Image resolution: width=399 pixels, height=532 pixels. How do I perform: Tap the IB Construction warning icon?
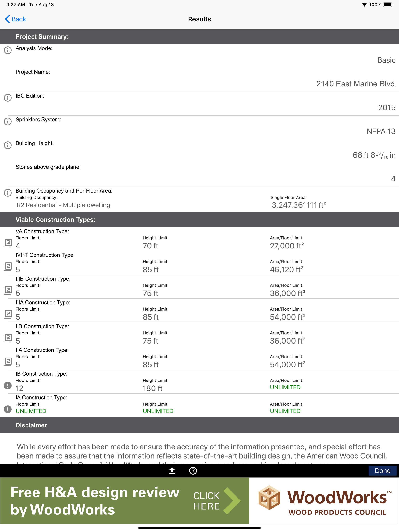click(8, 386)
